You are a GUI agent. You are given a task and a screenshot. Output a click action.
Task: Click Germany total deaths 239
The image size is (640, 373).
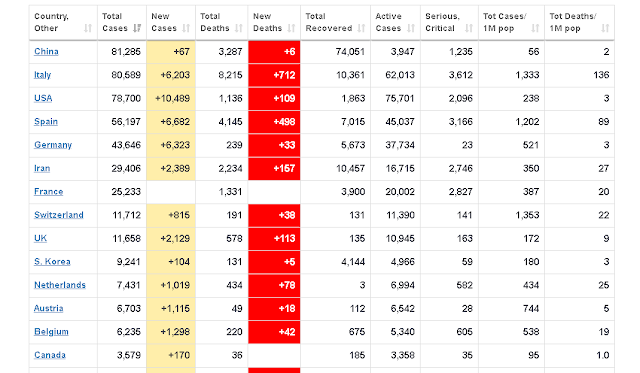point(234,145)
